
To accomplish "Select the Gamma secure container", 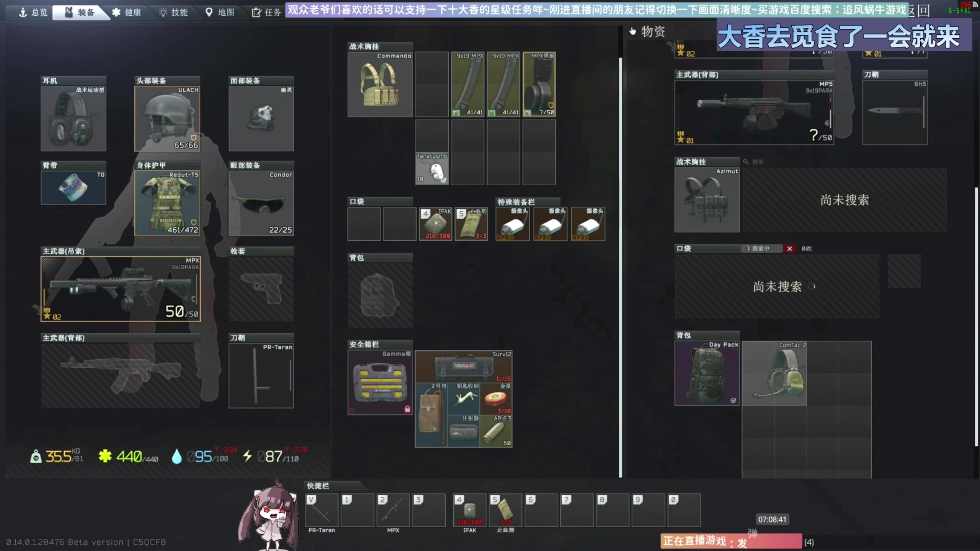I will (380, 382).
